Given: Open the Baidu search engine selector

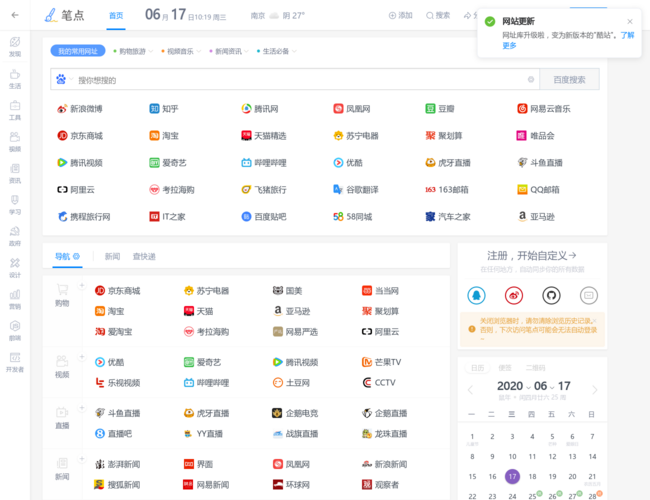Looking at the screenshot, I should point(65,79).
